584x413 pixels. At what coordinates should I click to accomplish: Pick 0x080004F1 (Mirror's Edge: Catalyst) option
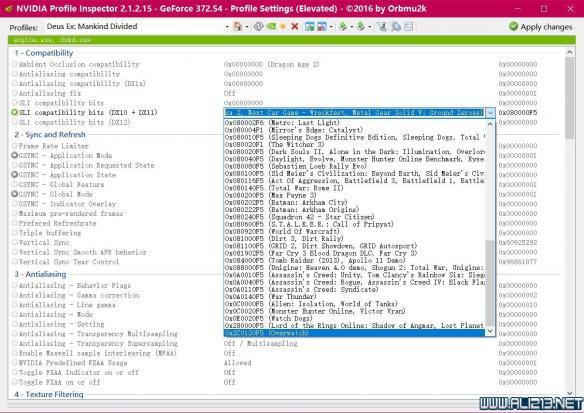355,130
